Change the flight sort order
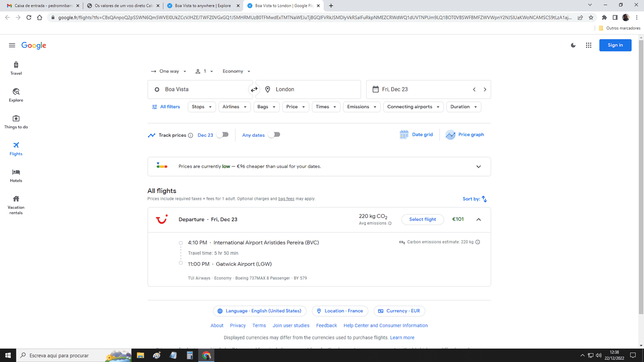 475,199
